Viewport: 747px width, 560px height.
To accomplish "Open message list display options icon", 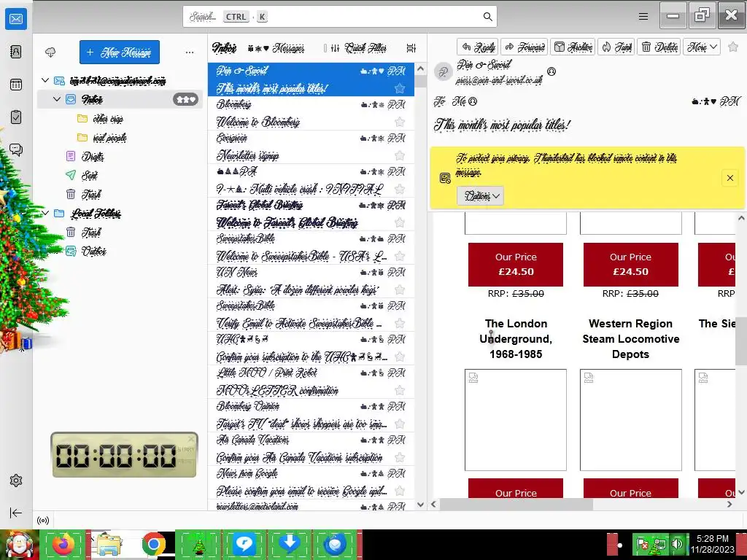I will (x=411, y=48).
